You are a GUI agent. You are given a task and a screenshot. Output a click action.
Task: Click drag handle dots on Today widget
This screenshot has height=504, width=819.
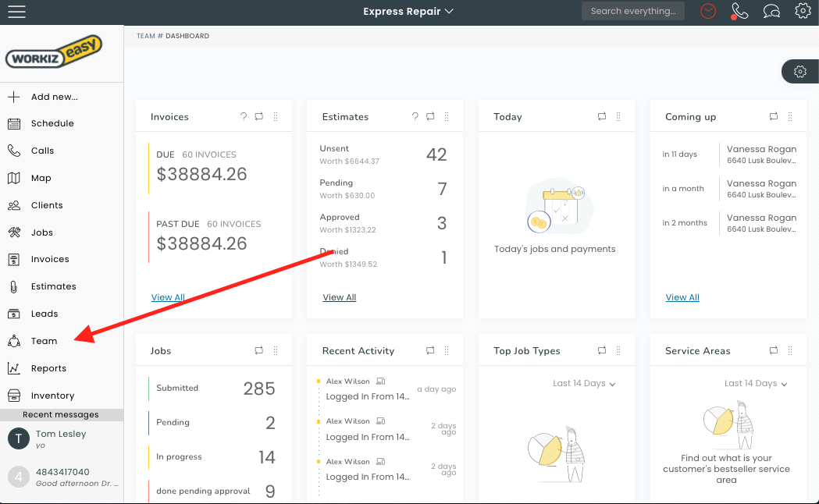[618, 116]
